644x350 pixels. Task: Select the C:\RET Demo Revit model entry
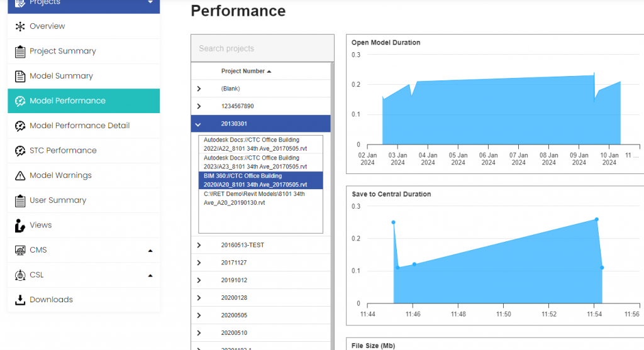click(260, 198)
